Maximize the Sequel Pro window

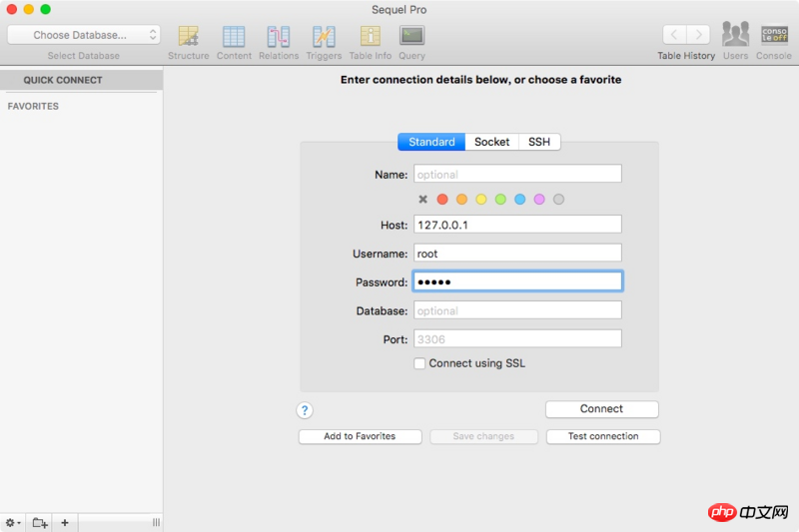coord(45,9)
